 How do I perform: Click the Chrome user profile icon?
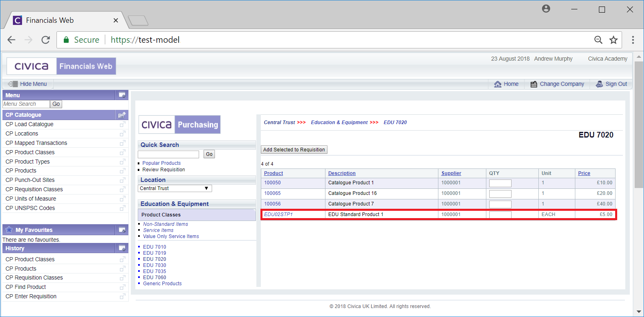546,9
